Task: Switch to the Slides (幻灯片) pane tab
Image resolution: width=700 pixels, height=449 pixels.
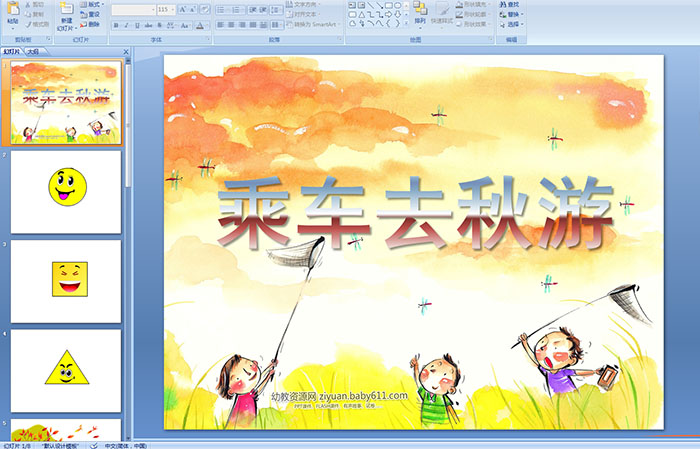Action: tap(11, 52)
